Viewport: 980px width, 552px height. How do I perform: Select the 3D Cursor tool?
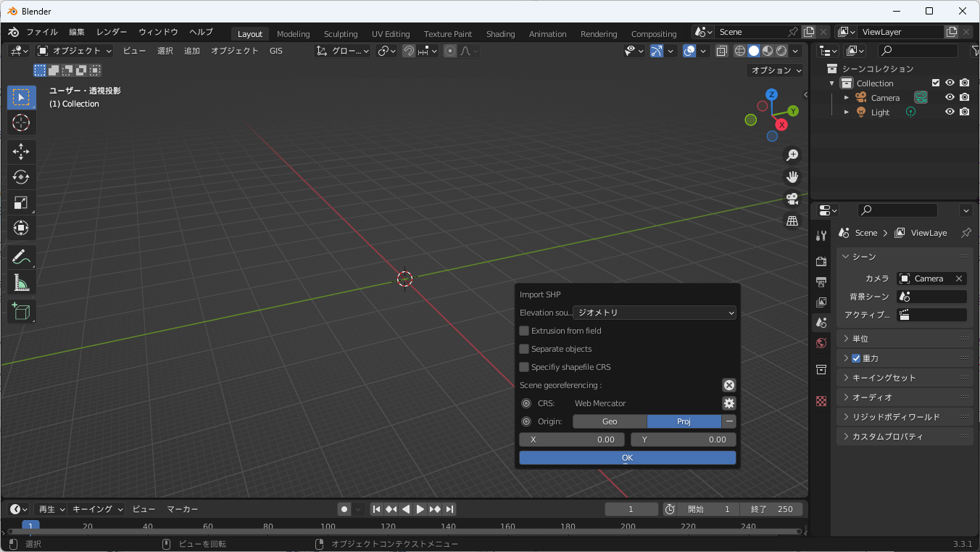[x=21, y=123]
